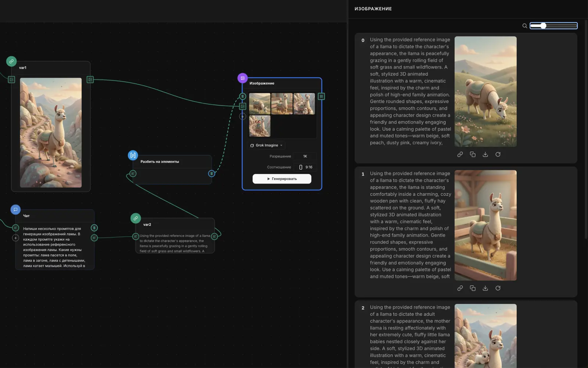Click the green link icon of var1 node
Image resolution: width=588 pixels, height=368 pixels.
(11, 61)
